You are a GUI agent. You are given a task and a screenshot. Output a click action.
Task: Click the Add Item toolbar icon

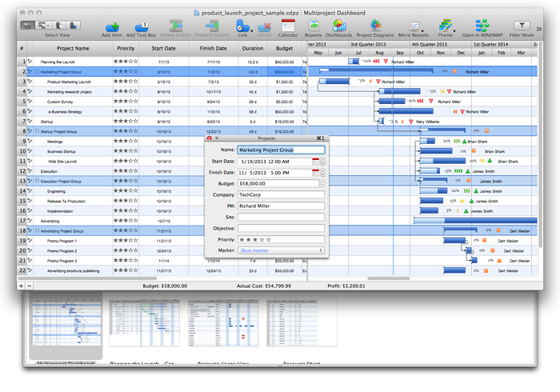pyautogui.click(x=112, y=26)
